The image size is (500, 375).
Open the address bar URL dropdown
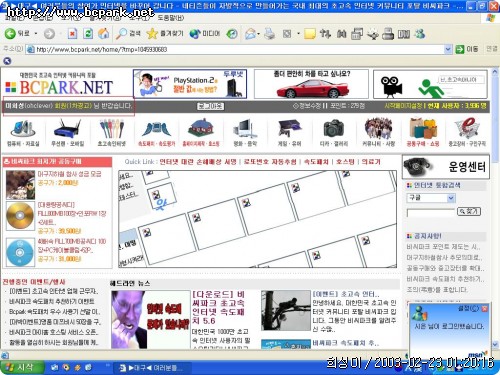point(448,49)
